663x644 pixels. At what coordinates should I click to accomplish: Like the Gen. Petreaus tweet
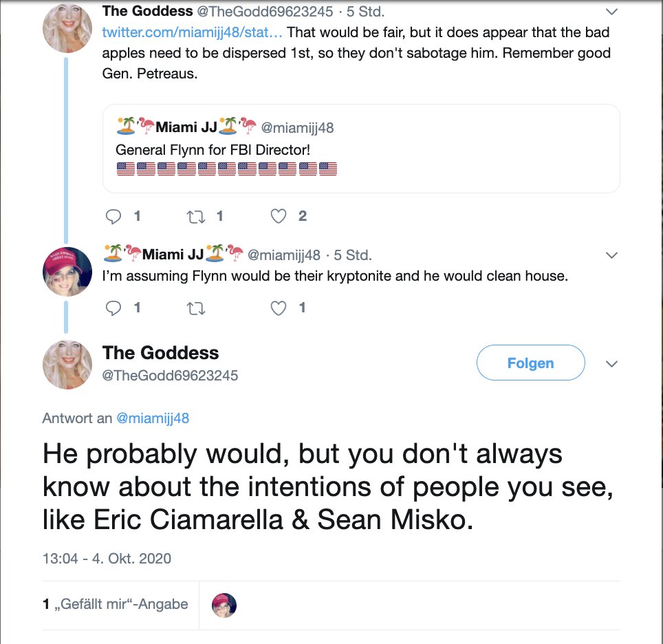tap(278, 217)
